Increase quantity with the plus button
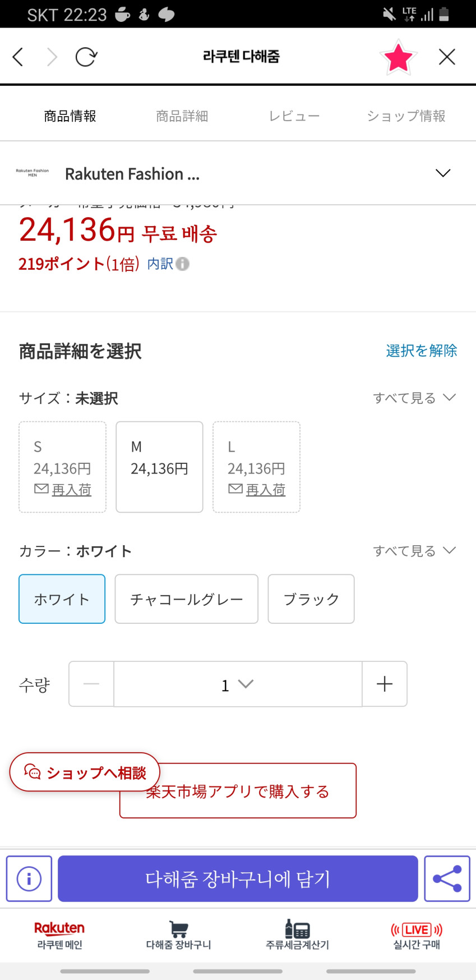Viewport: 476px width, 980px height. click(x=385, y=684)
